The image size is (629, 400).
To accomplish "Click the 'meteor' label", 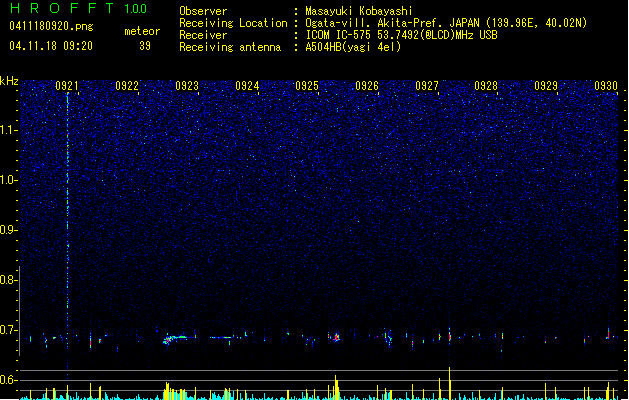I will pyautogui.click(x=142, y=31).
